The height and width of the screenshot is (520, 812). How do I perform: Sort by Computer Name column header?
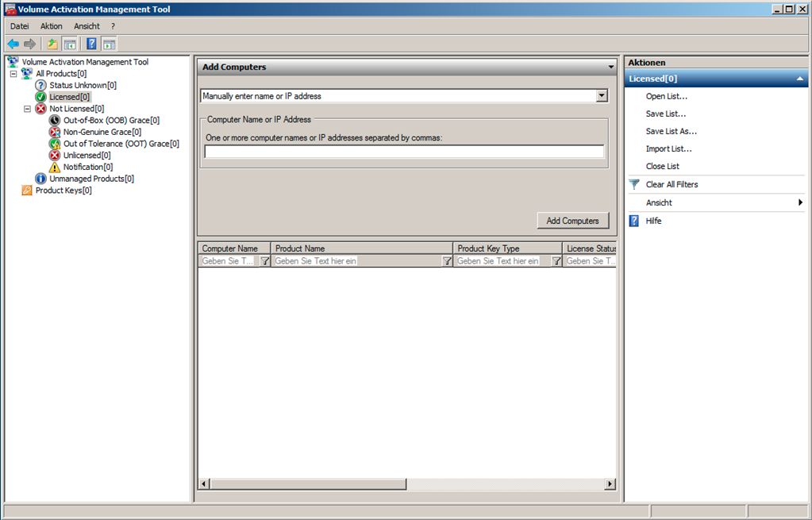point(235,248)
